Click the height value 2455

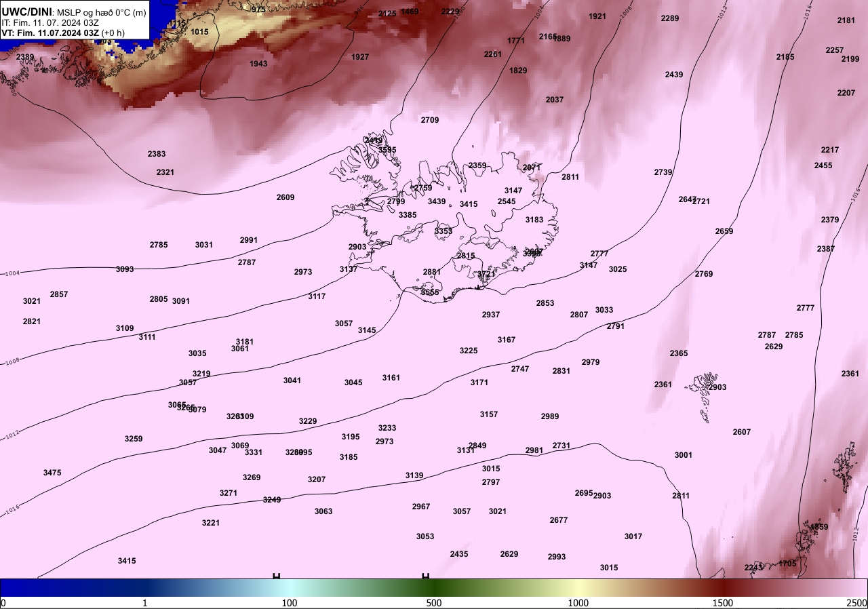823,165
